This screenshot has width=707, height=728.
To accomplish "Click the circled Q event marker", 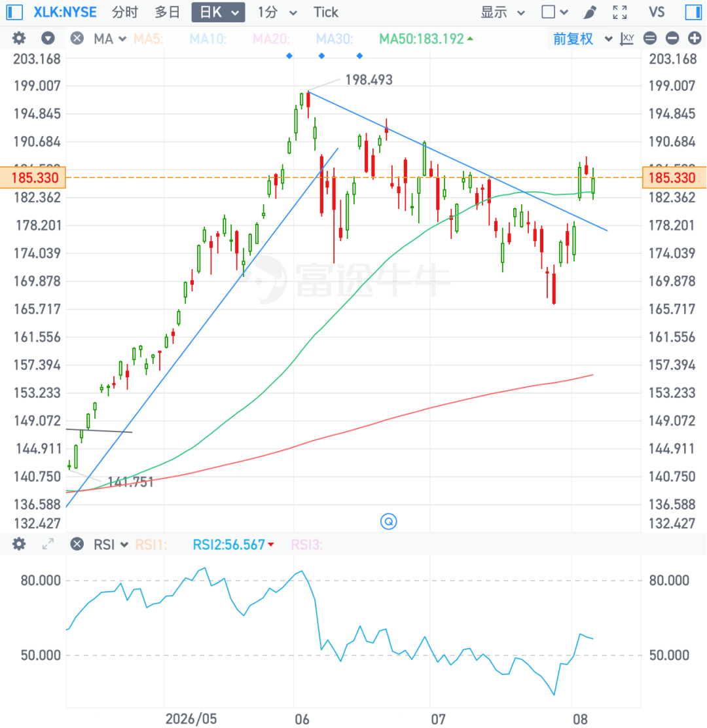I will coord(389,521).
